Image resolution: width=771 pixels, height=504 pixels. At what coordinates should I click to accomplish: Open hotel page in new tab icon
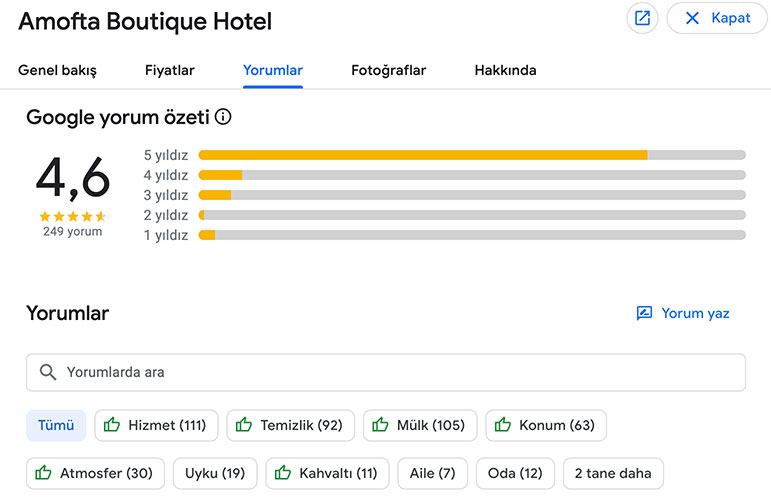(x=642, y=18)
